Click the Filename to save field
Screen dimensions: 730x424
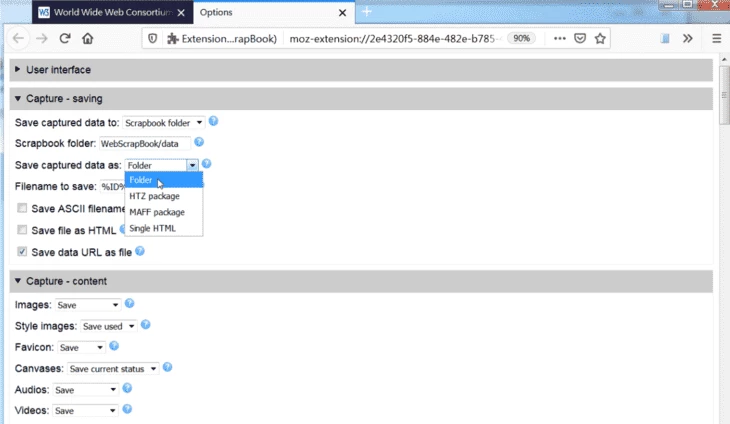pos(113,187)
